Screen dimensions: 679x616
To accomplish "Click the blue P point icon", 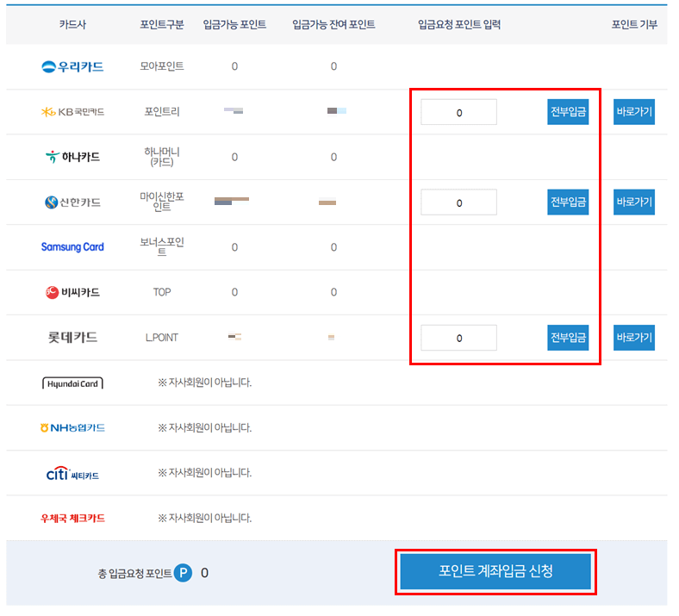I will (x=183, y=573).
